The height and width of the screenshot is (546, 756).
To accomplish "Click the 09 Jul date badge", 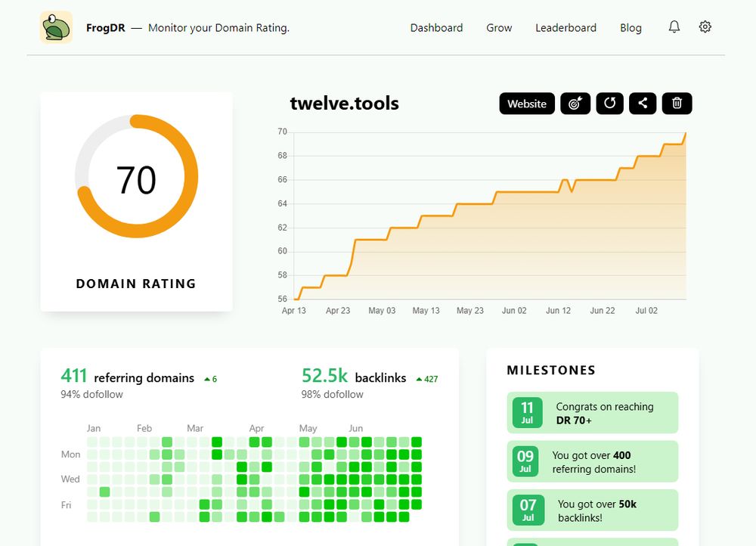I will coord(525,461).
